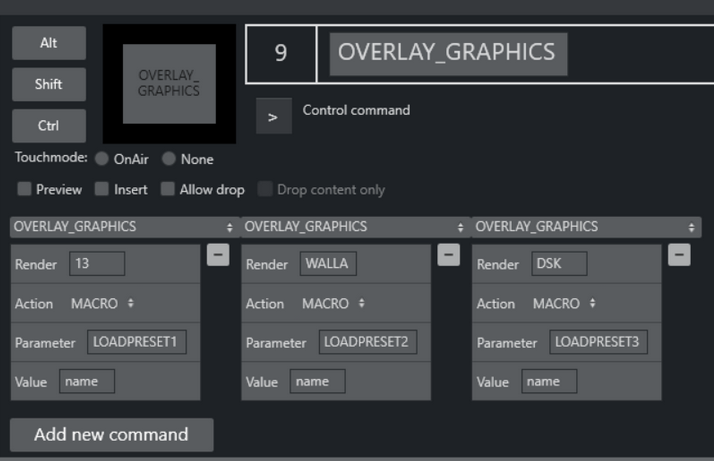Screen dimensions: 714x461
Task: Click the OVERLAY_GRAPHICS button preview thumbnail
Action: tap(169, 84)
